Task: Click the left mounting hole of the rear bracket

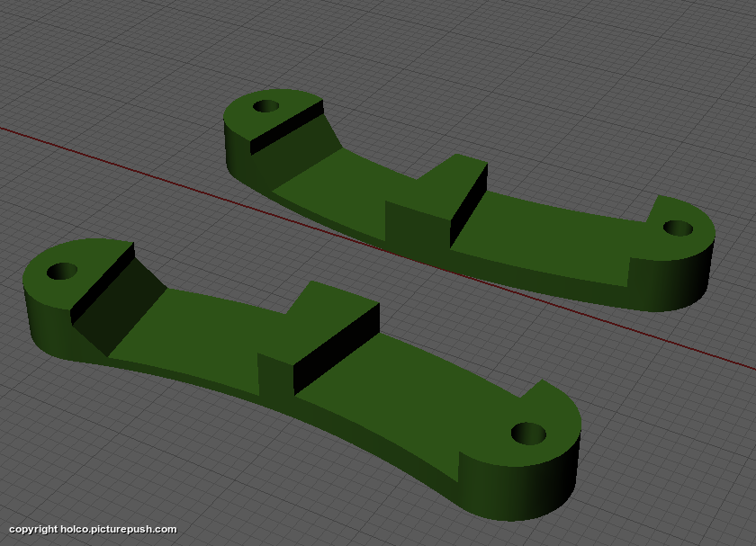Action: pyautogui.click(x=266, y=106)
